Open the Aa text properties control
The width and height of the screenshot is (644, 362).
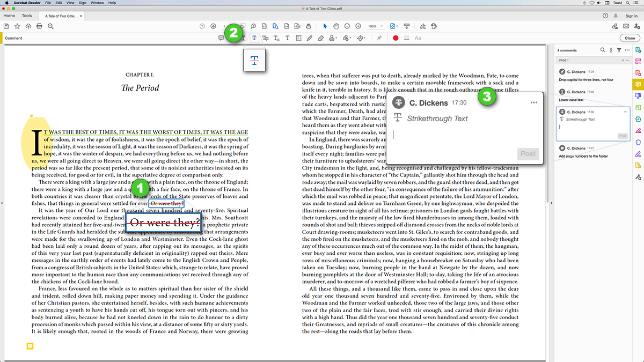418,38
